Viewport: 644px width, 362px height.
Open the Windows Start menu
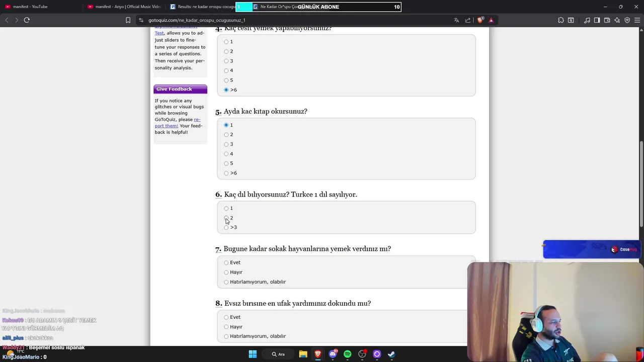tap(253, 354)
